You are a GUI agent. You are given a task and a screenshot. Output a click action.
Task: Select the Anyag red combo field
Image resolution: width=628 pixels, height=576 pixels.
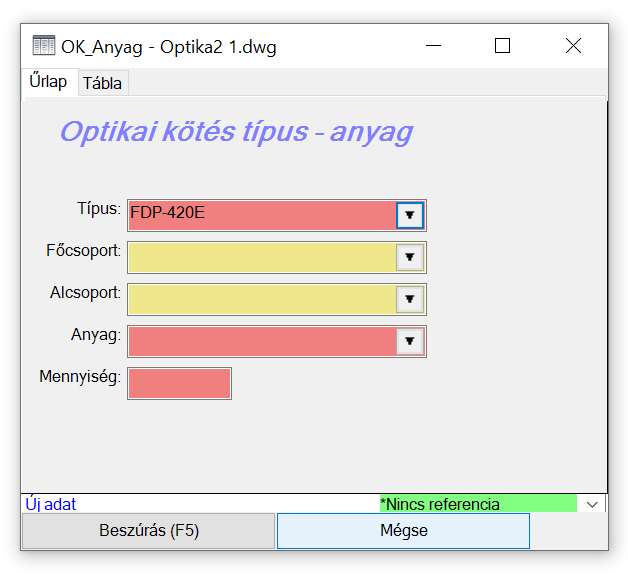(262, 341)
